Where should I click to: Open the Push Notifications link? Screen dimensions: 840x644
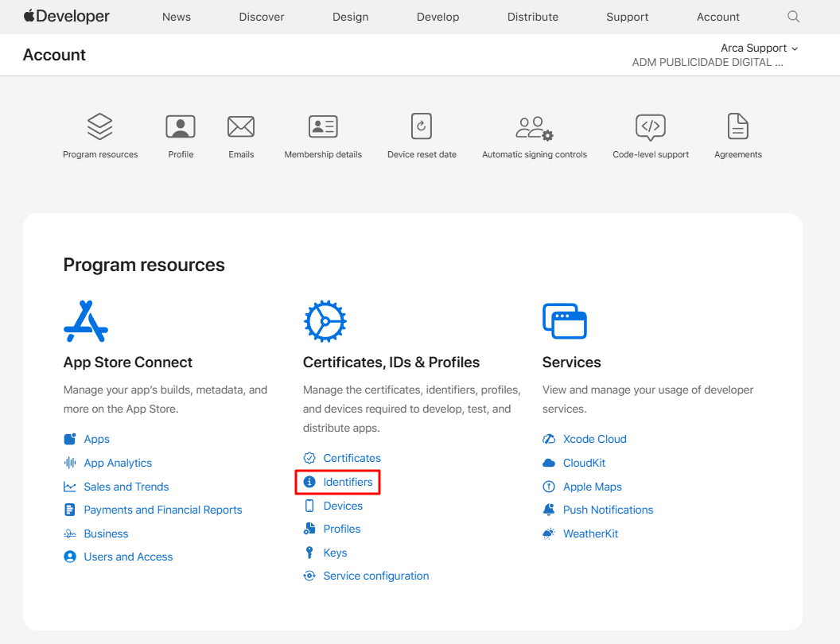pos(608,510)
